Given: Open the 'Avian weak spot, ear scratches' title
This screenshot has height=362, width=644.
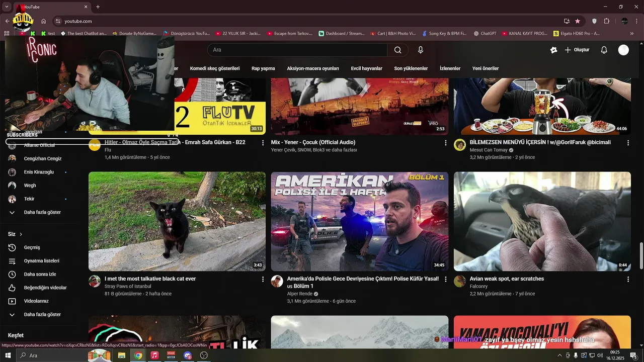Looking at the screenshot, I should click(x=507, y=279).
